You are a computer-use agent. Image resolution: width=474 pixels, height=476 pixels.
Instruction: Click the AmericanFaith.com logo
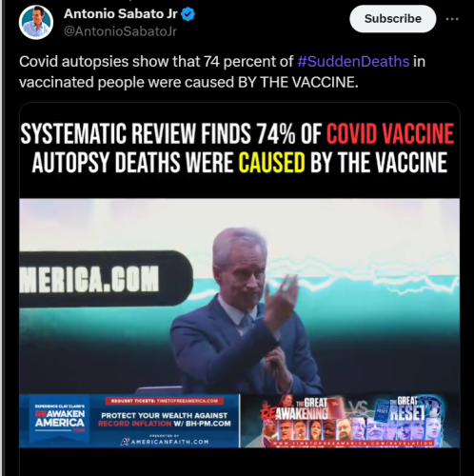165,442
